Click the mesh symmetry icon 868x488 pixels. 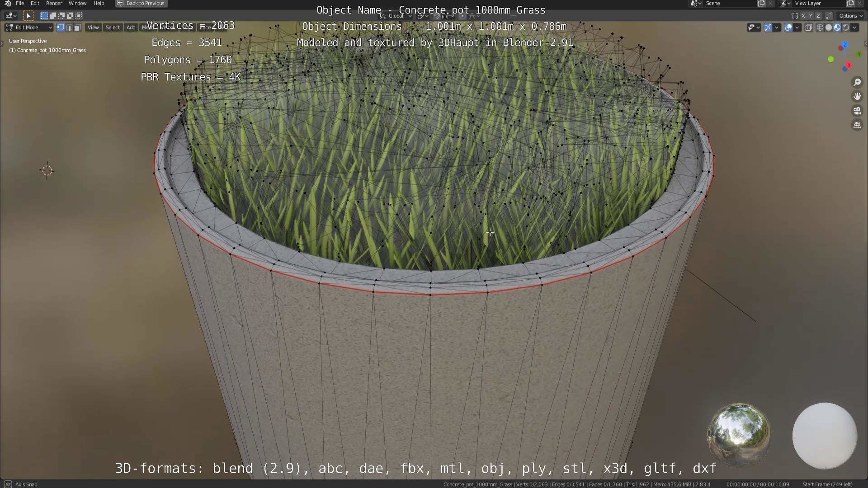795,16
